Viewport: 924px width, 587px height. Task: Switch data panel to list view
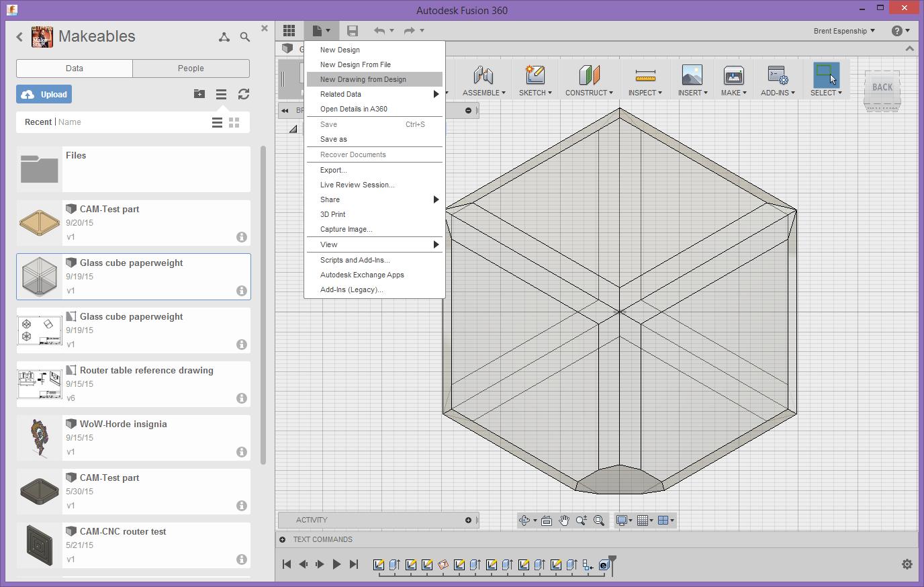tap(217, 122)
